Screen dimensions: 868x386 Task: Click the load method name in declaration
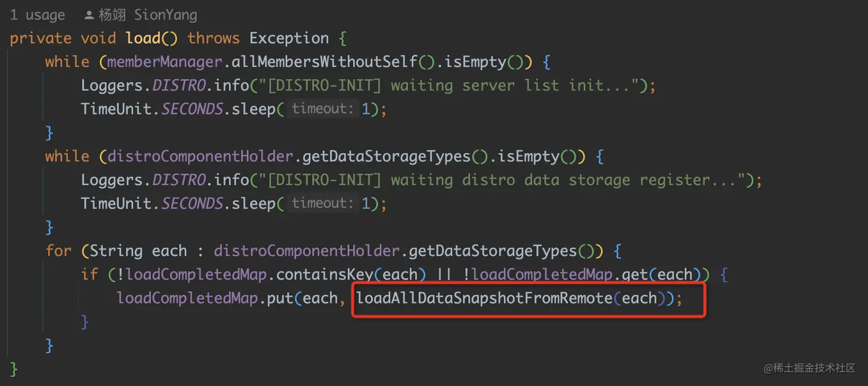(143, 38)
